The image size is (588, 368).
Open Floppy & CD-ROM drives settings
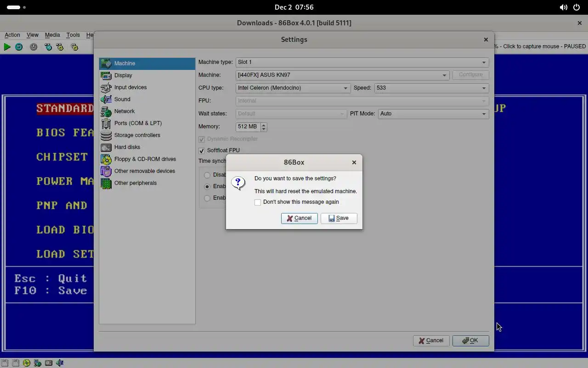(x=147, y=159)
